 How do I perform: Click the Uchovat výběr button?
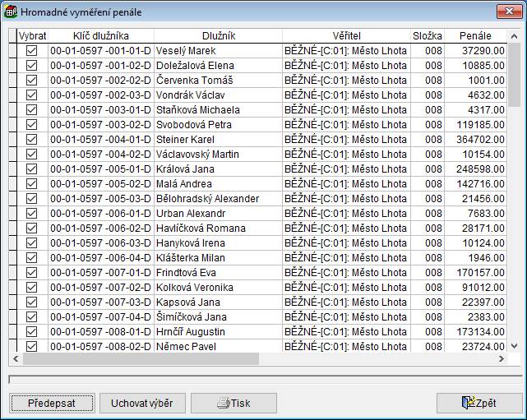(x=142, y=404)
